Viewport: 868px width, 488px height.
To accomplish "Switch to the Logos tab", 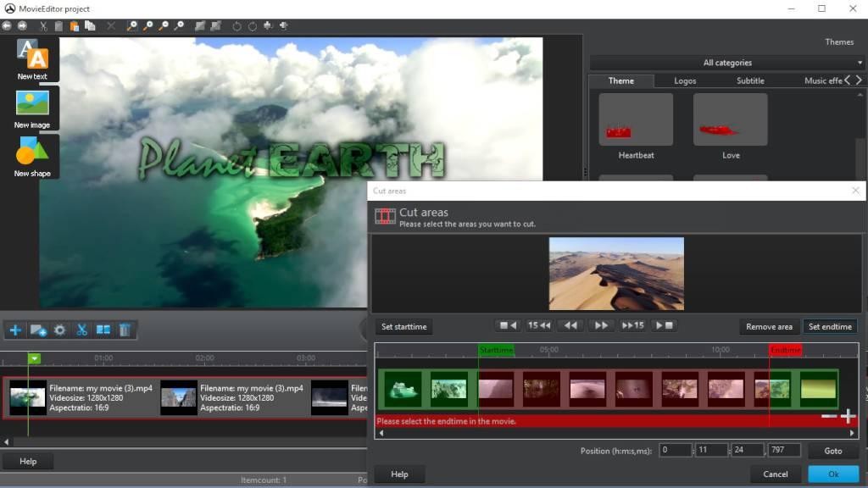I will (685, 80).
